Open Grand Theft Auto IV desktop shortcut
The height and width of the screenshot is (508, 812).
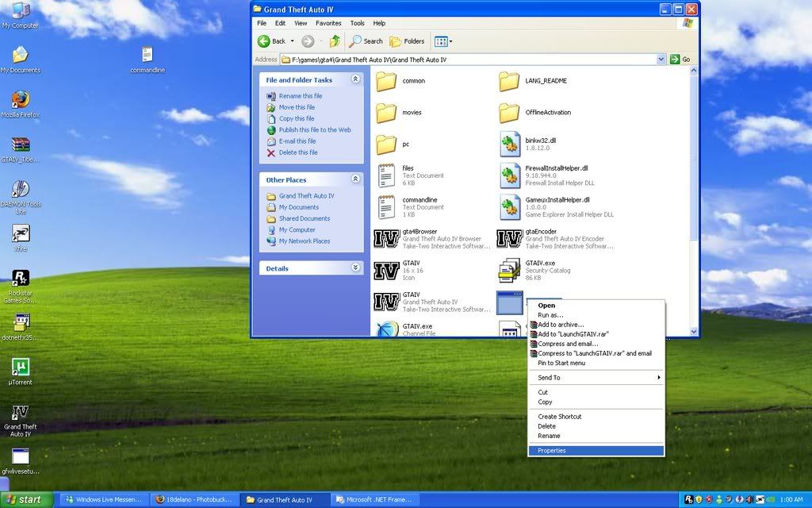pos(20,421)
